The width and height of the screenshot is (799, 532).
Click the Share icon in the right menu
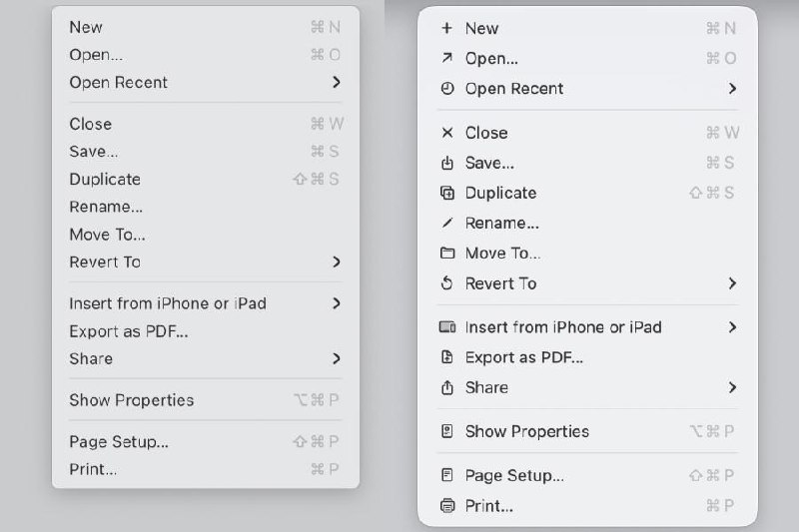tap(446, 387)
